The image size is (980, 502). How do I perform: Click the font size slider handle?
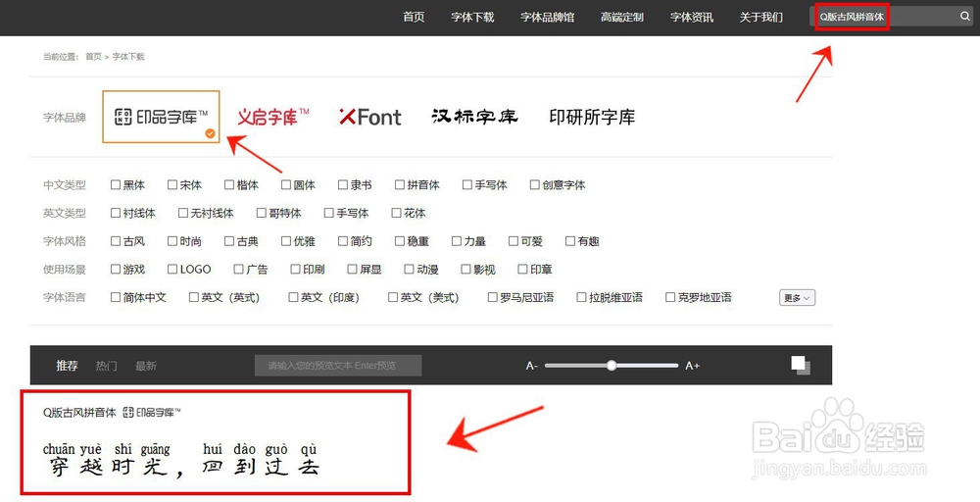[612, 366]
